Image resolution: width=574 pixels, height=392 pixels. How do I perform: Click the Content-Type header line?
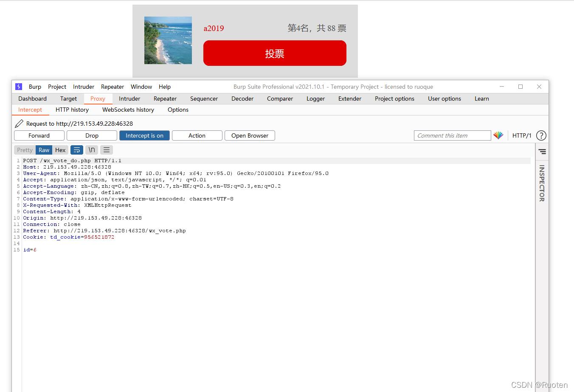coord(128,199)
